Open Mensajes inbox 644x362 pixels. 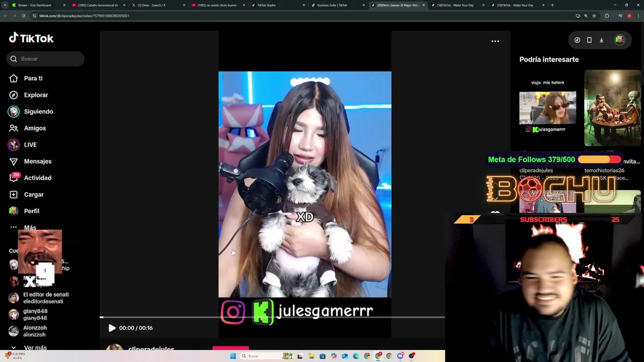38,161
